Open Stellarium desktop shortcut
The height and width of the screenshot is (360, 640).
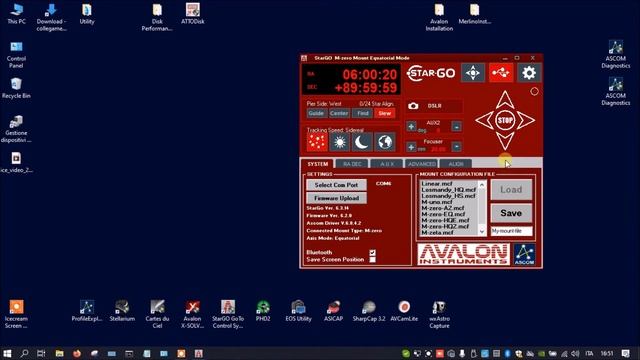click(122, 311)
